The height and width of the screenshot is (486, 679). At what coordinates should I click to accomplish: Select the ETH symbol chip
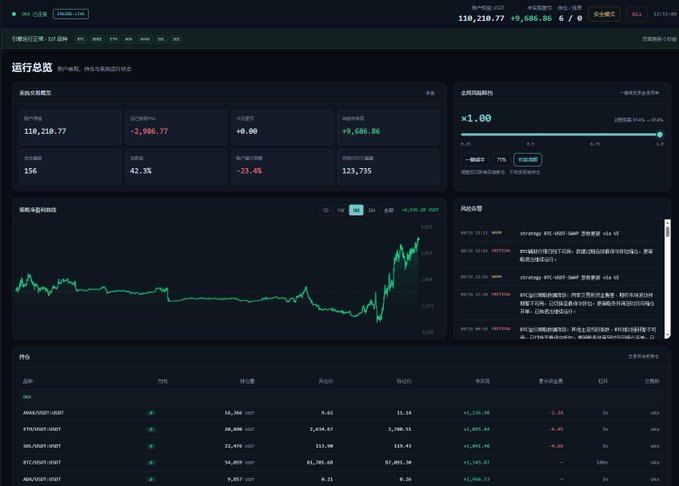(113, 39)
